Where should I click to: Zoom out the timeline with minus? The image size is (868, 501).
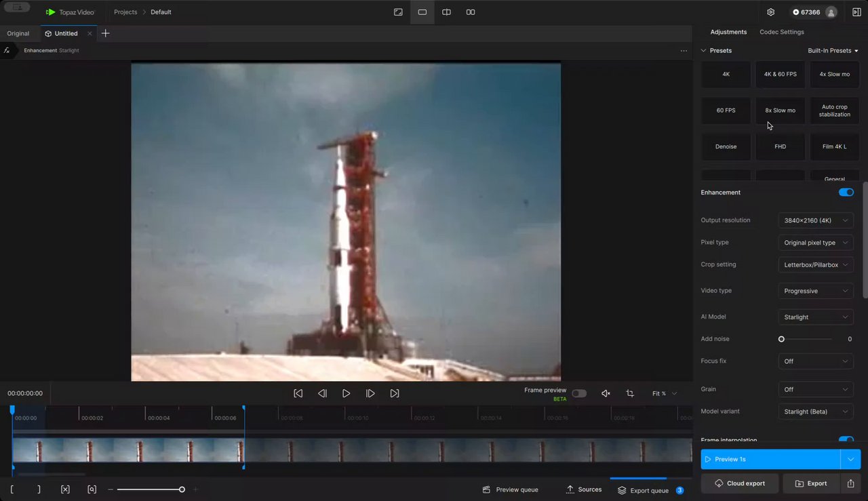pyautogui.click(x=111, y=489)
